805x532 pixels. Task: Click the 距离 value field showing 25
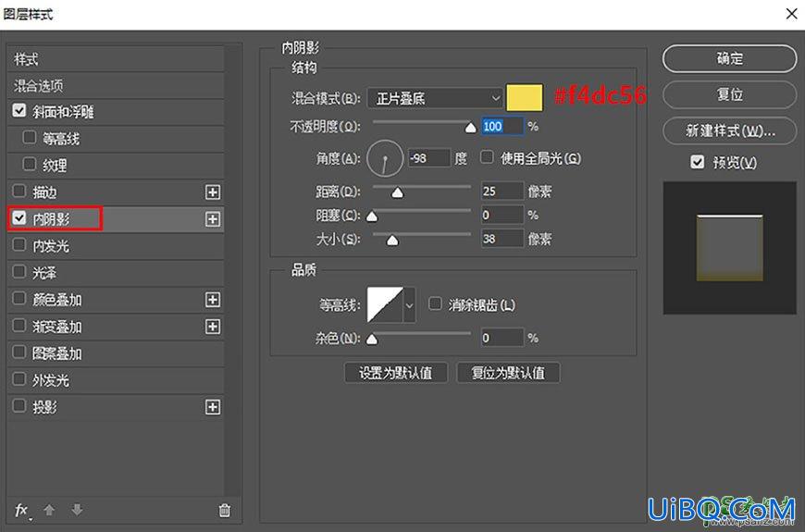[502, 191]
